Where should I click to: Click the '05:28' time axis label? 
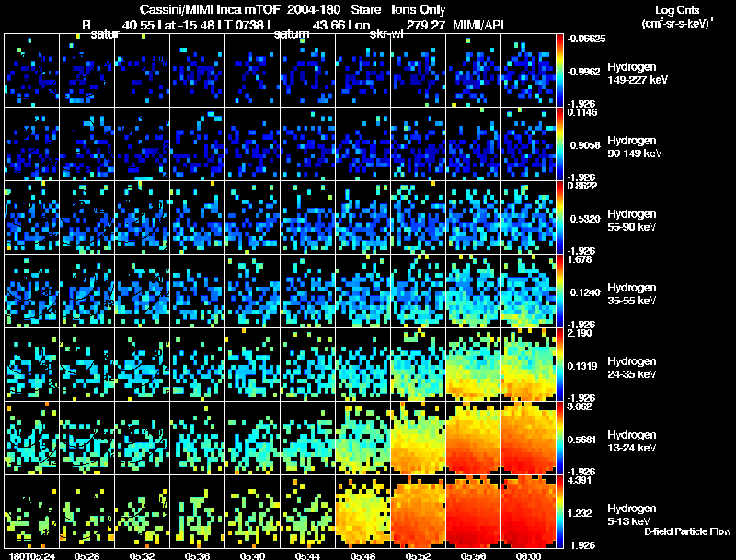[86, 555]
